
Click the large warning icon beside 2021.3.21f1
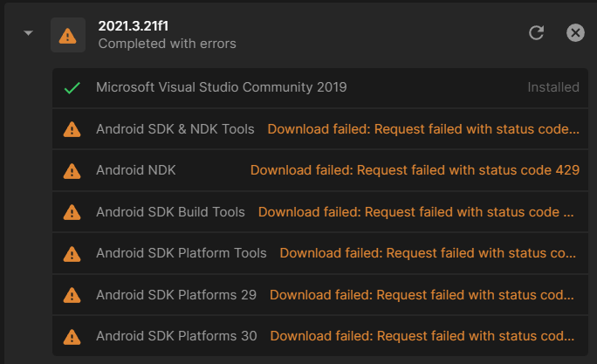68,35
